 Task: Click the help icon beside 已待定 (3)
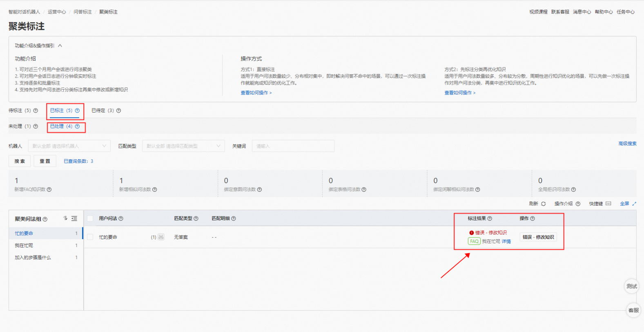[118, 110]
